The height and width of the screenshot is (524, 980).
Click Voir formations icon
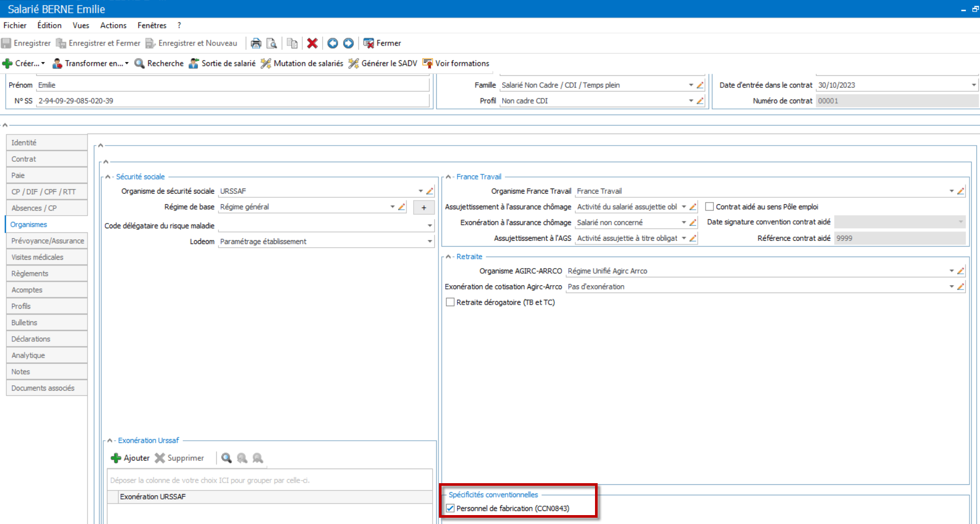click(427, 63)
